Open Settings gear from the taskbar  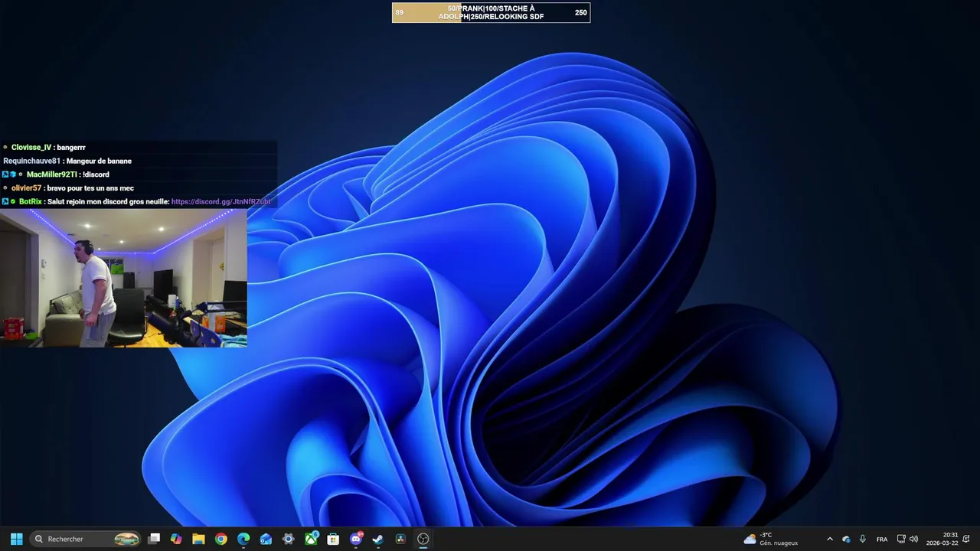pos(288,539)
